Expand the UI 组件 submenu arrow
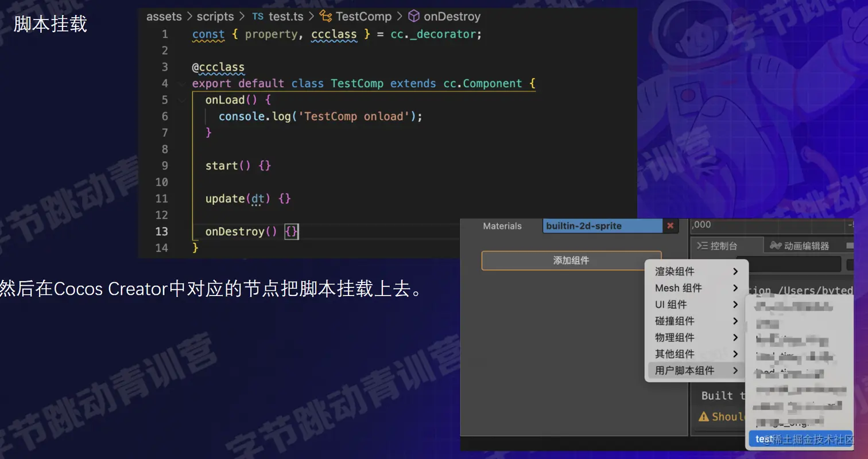The image size is (868, 459). pos(735,305)
